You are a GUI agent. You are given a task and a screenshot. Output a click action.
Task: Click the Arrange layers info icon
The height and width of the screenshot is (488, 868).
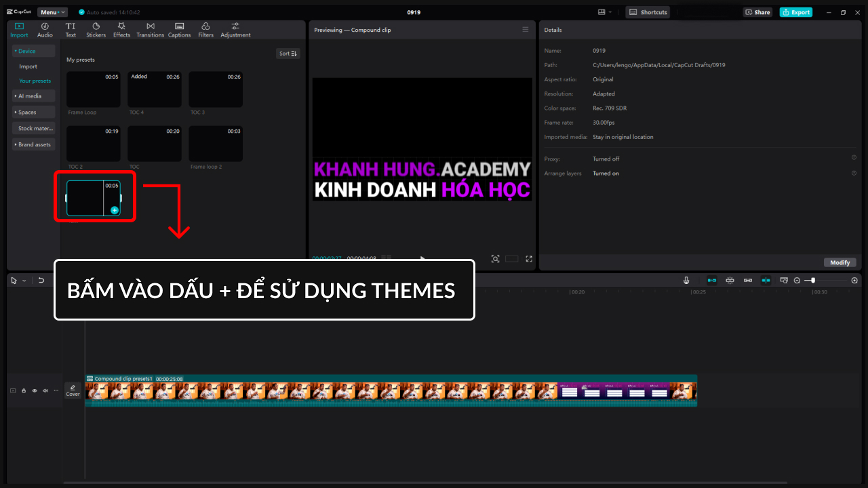coord(854,173)
